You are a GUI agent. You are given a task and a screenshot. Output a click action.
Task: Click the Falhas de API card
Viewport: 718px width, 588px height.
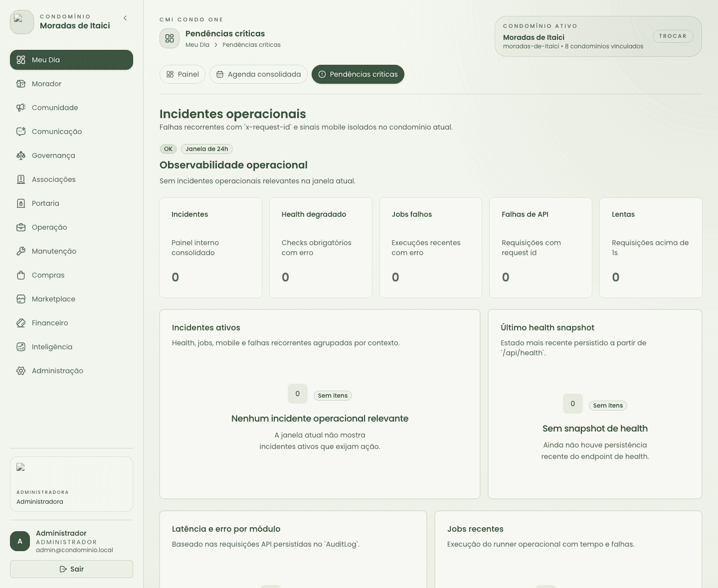pos(541,248)
